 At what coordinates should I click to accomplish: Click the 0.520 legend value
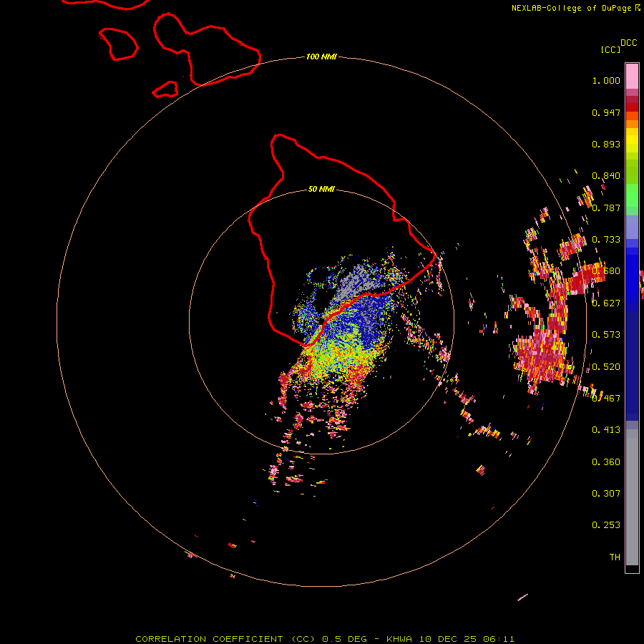click(606, 367)
